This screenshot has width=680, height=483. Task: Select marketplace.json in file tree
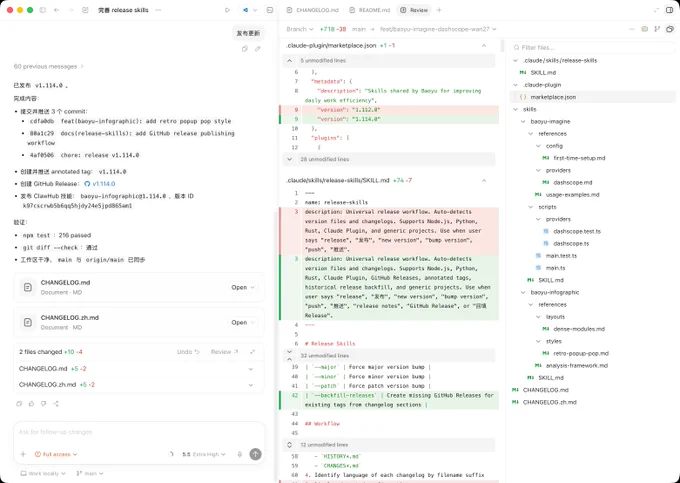point(592,97)
